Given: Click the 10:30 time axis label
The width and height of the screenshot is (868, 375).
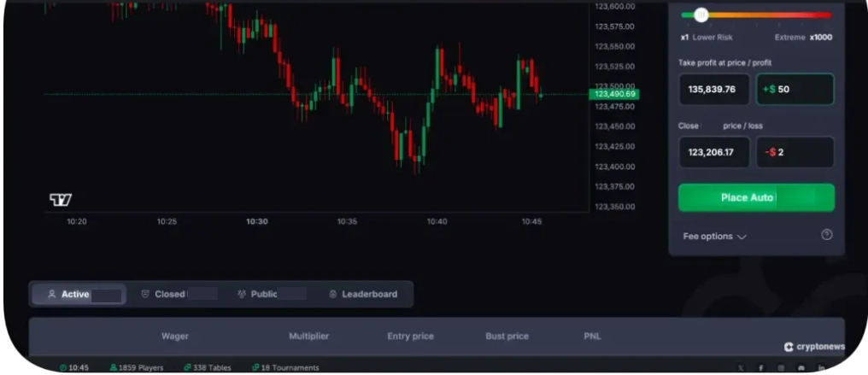Looking at the screenshot, I should tap(257, 221).
